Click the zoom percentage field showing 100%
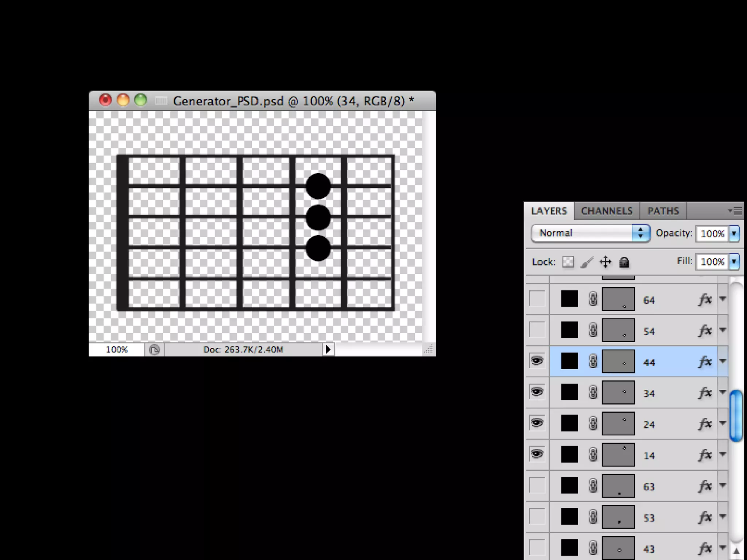Screen dimensions: 747x560 click(117, 350)
